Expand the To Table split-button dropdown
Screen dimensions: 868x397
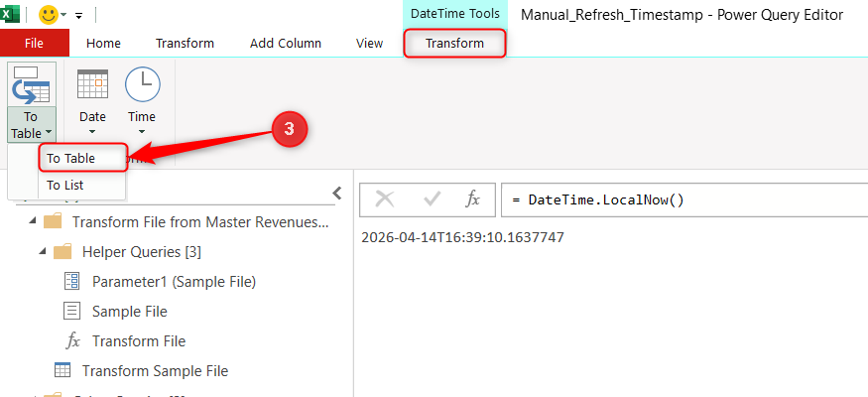[32, 125]
